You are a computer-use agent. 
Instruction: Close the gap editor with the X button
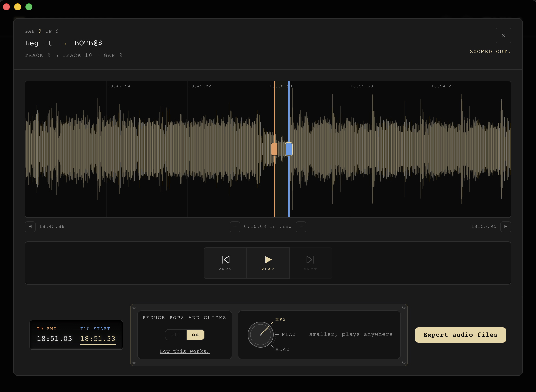tap(503, 35)
